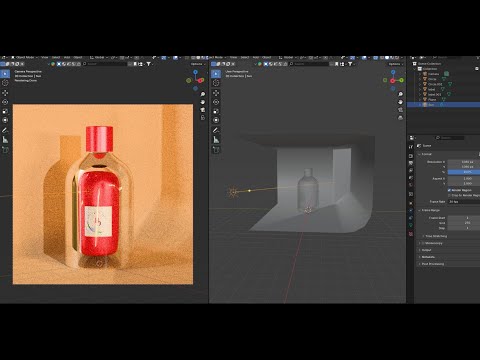Activate Select Box tool in left viewport

coord(5,73)
